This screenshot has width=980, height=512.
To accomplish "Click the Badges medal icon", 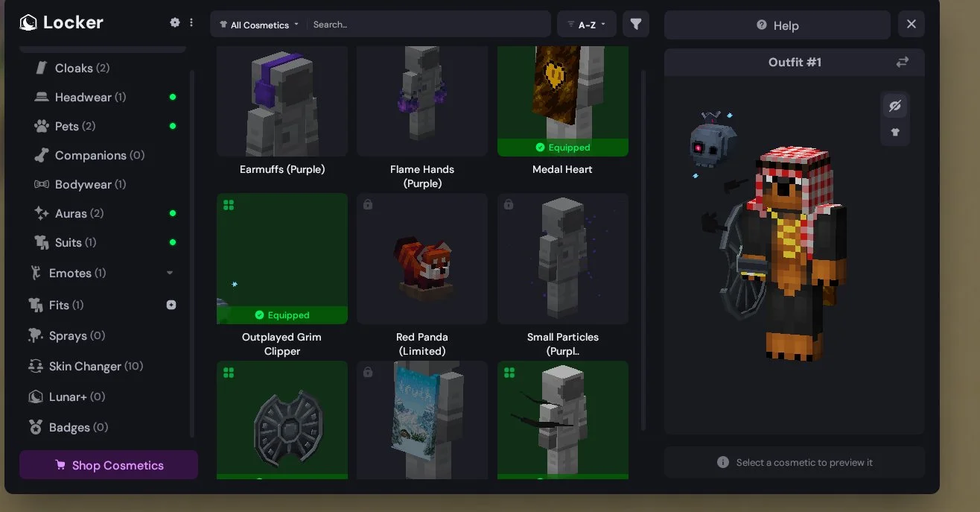I will click(35, 427).
